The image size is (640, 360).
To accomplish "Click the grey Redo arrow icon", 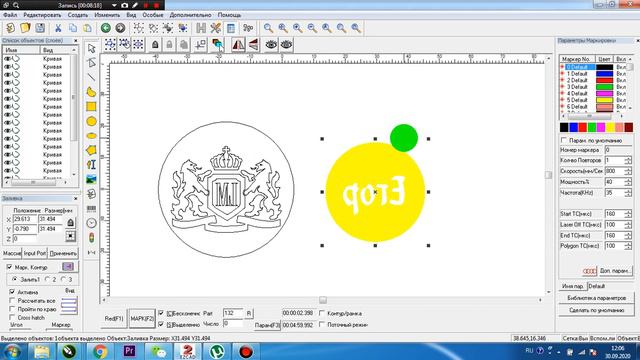I will coord(120,28).
